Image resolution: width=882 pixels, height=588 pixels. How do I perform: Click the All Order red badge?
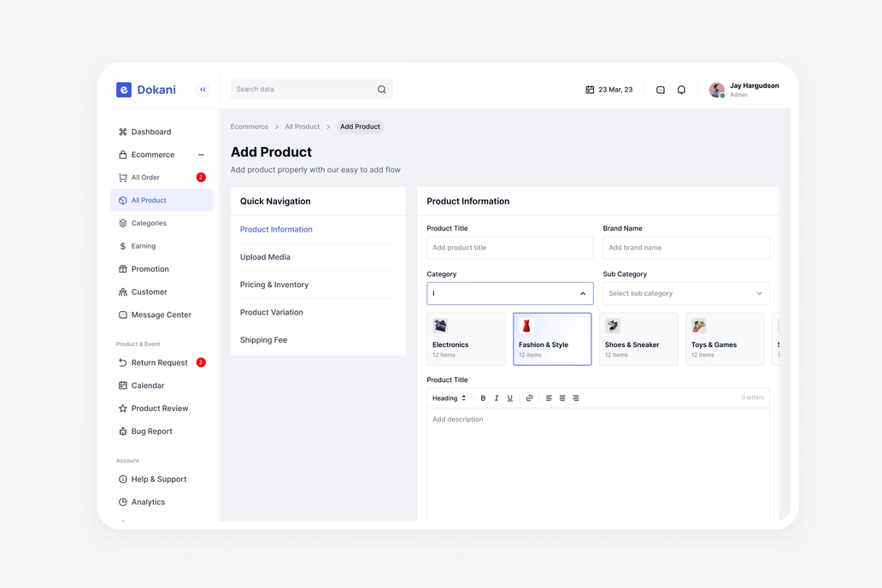coord(201,177)
